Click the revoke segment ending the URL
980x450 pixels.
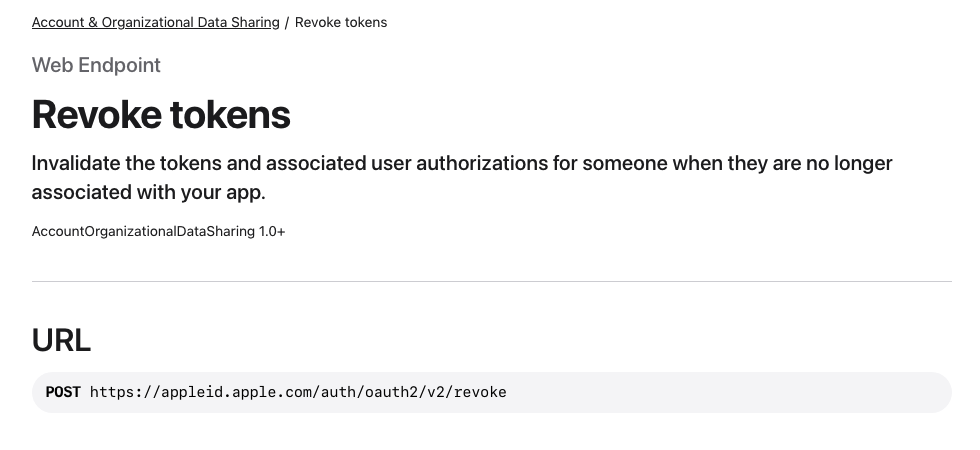(481, 392)
